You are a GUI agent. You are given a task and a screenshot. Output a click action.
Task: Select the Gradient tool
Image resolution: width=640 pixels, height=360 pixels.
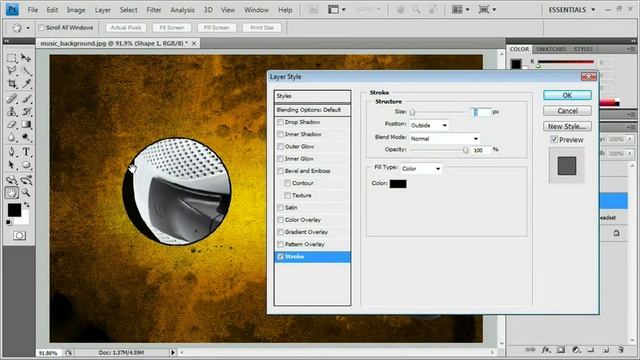pyautogui.click(x=26, y=124)
